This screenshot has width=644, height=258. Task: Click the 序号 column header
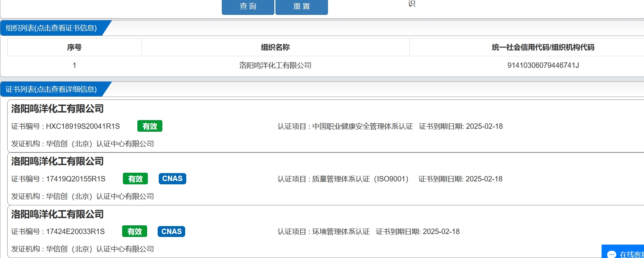(x=74, y=47)
